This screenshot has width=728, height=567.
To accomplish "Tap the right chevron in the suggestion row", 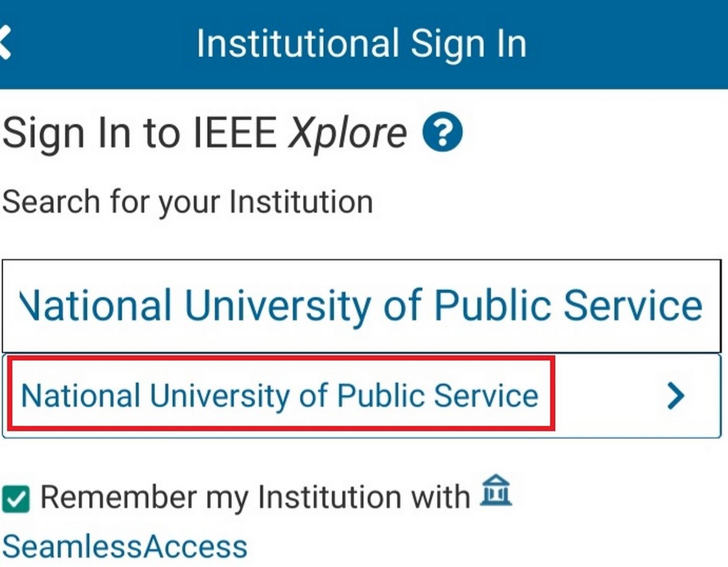I will point(676,396).
